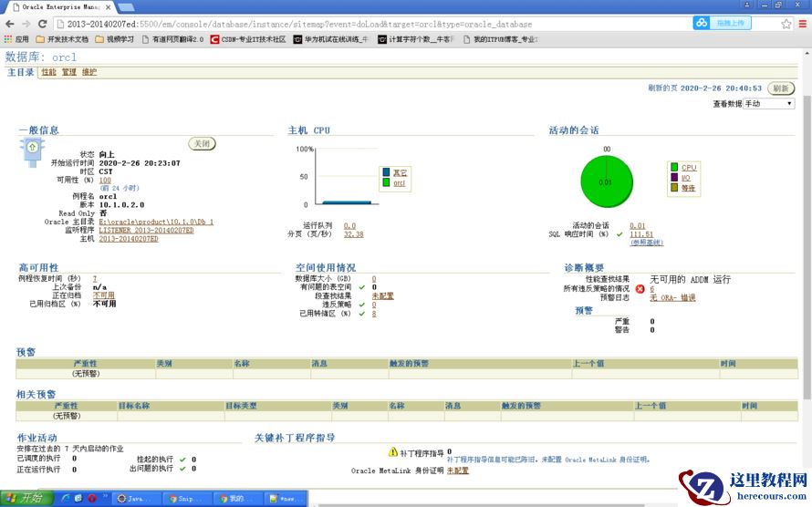Open the 已用转储区 8 link
812x507 pixels.
374,314
